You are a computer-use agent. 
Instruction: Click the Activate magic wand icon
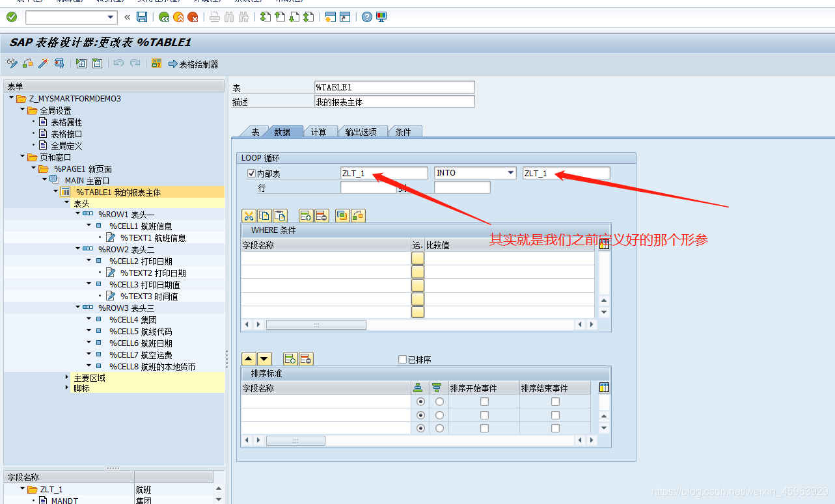(x=44, y=64)
